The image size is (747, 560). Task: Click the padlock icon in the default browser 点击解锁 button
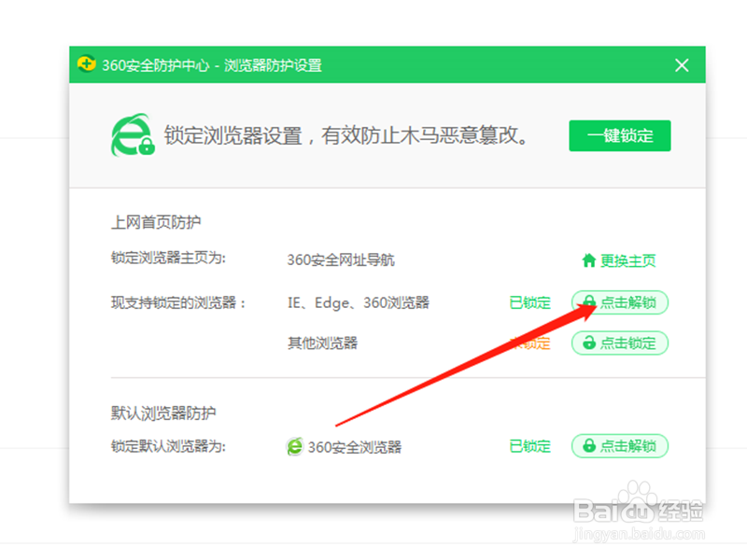(x=589, y=445)
